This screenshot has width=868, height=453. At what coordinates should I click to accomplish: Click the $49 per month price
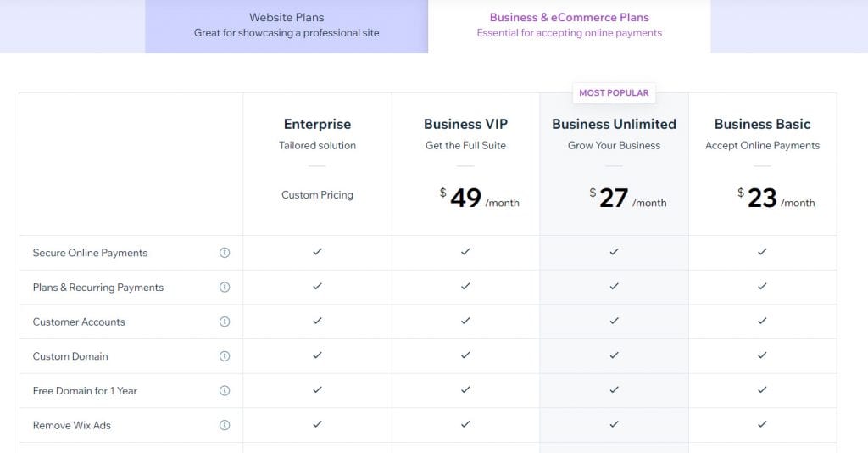pos(480,199)
